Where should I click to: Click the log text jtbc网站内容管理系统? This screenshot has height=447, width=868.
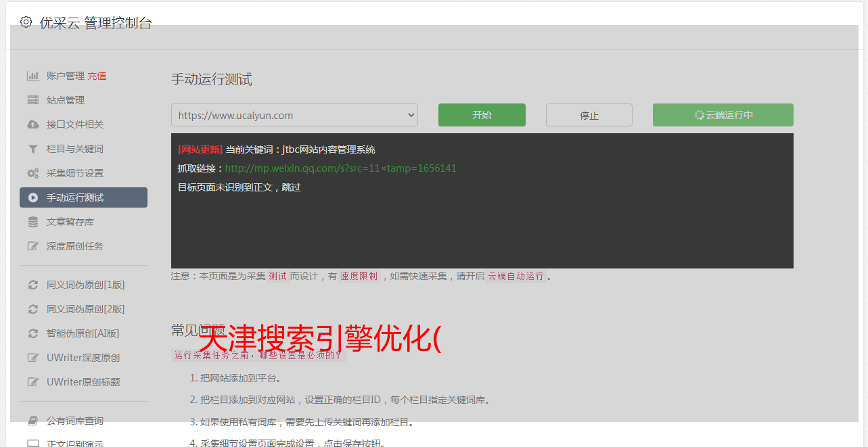point(329,149)
